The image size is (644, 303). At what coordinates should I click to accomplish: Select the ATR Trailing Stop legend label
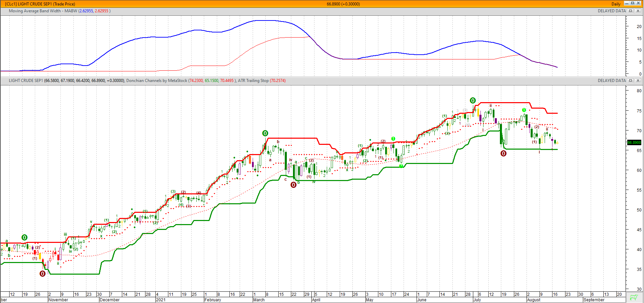coord(253,81)
